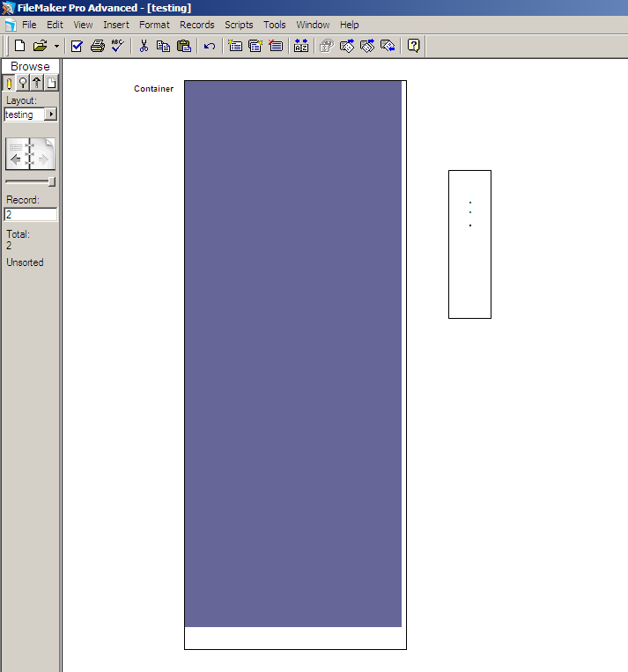Viewport: 628px width, 672px height.
Task: Run spelling check from toolbar
Action: [x=117, y=46]
